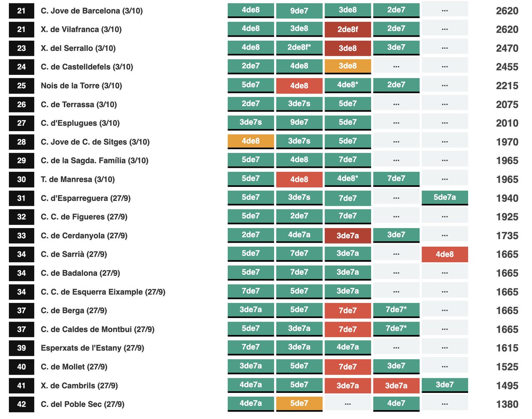Click the red 2de8f cell for X. de Vilafranca
The image size is (532, 419).
[348, 29]
